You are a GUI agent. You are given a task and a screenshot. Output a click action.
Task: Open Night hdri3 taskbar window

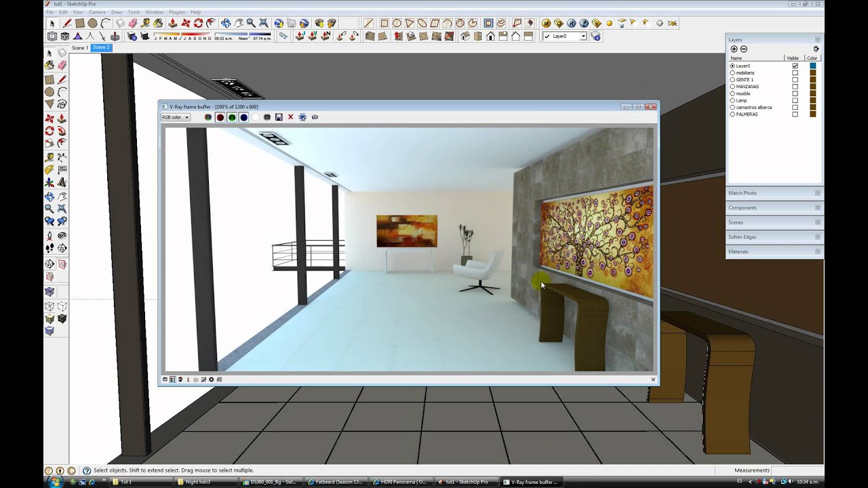[x=205, y=482]
